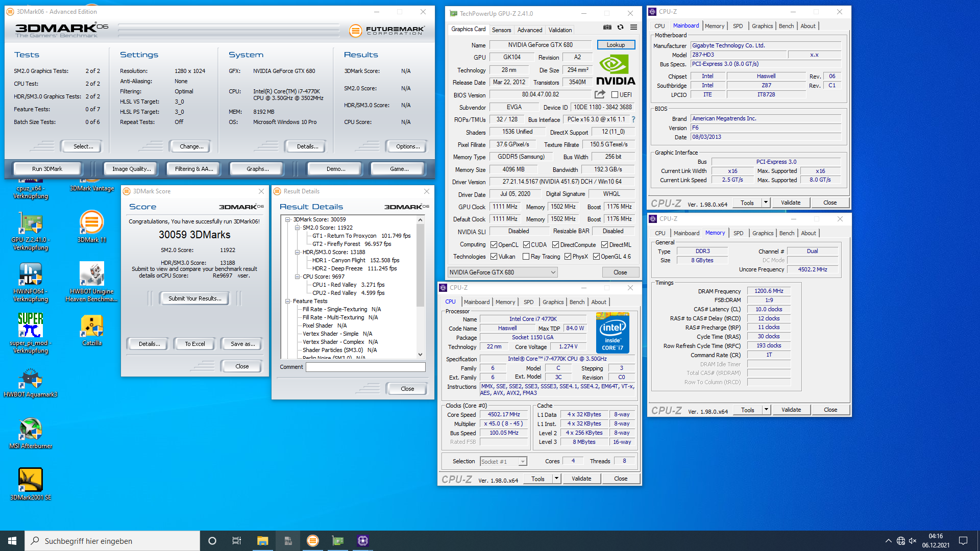Collapse the HDR/SM3.0 Score tree node
This screenshot has width=980, height=551.
click(298, 252)
